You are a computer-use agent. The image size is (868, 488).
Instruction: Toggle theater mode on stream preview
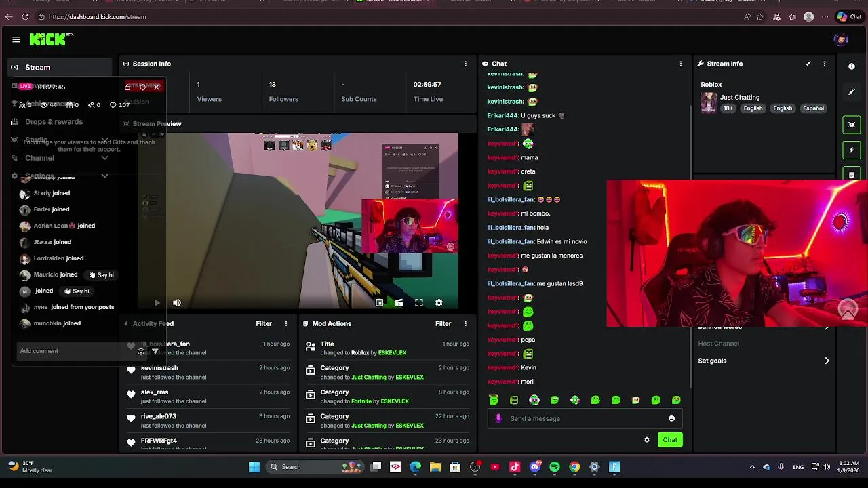[x=399, y=303]
